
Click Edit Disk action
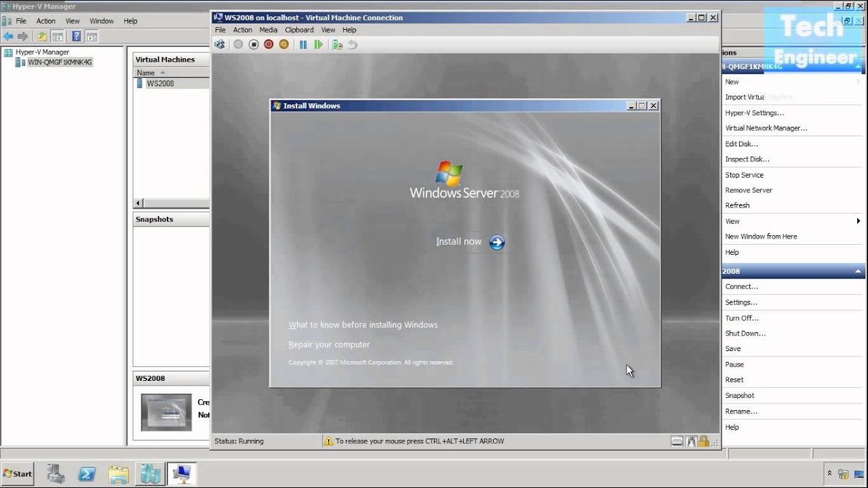click(742, 144)
